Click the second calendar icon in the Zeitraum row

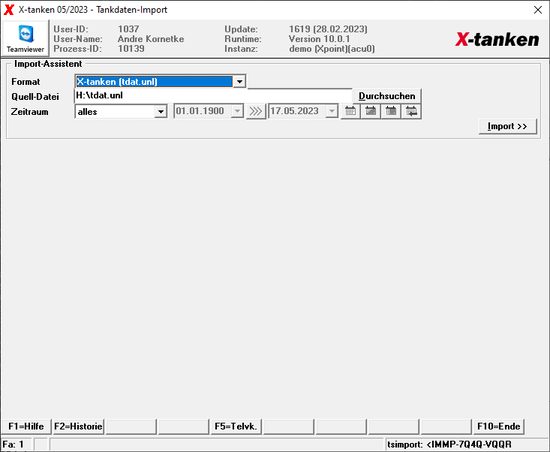pos(371,112)
